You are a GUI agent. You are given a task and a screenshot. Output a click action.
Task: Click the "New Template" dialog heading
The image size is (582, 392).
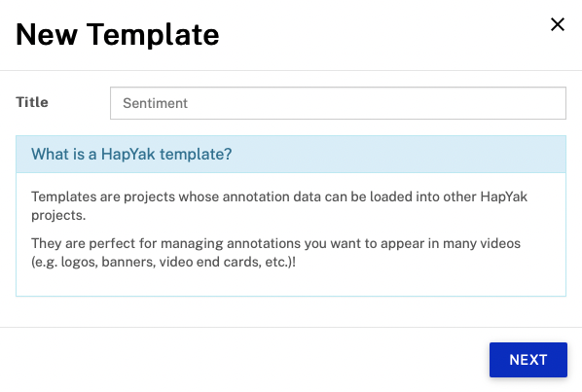coord(118,35)
